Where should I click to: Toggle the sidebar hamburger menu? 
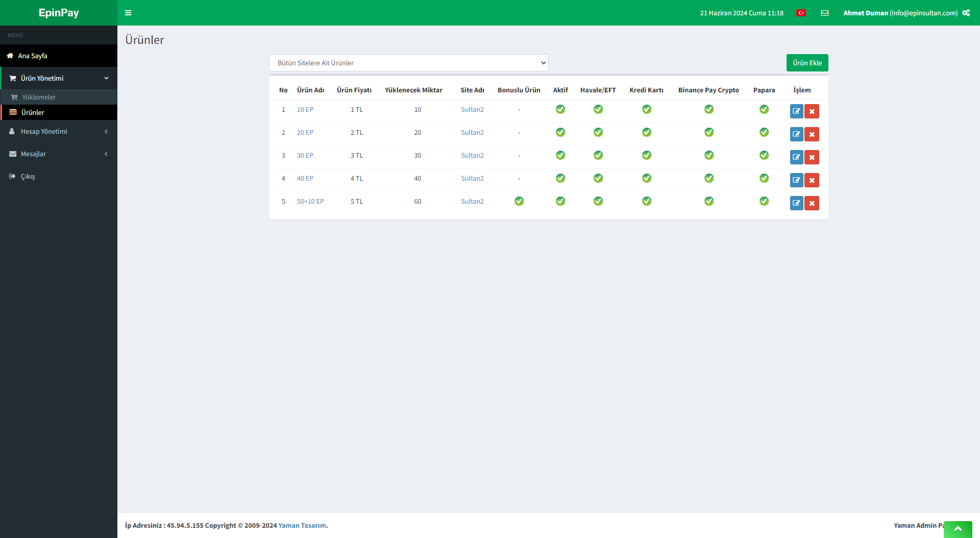pos(128,13)
